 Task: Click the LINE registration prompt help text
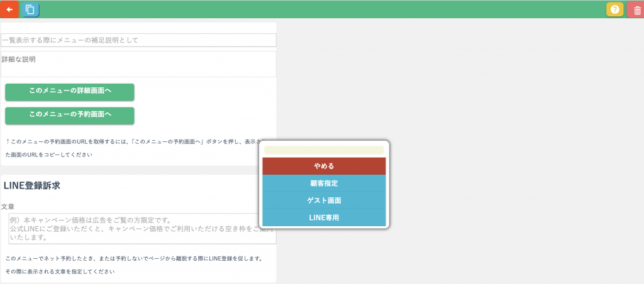[x=133, y=258]
